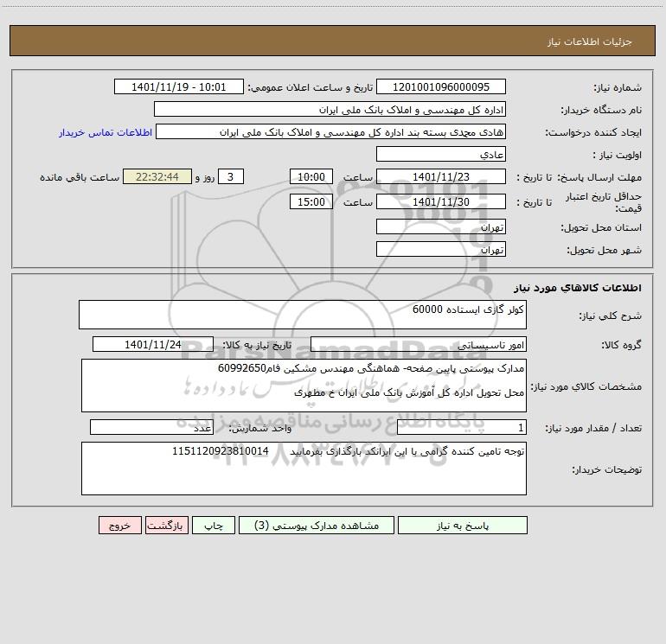Image resolution: width=666 pixels, height=644 pixels.
Task: Click response deadline date 1401/11/23
Action: point(441,176)
